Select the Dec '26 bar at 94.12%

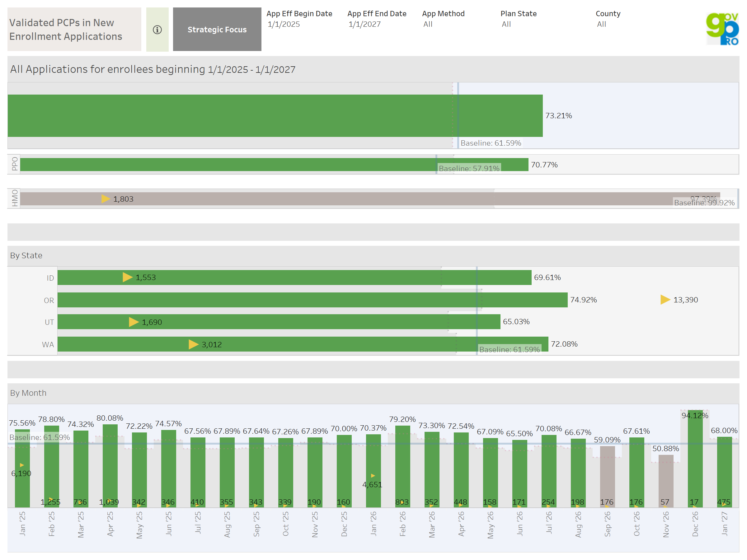point(695,458)
